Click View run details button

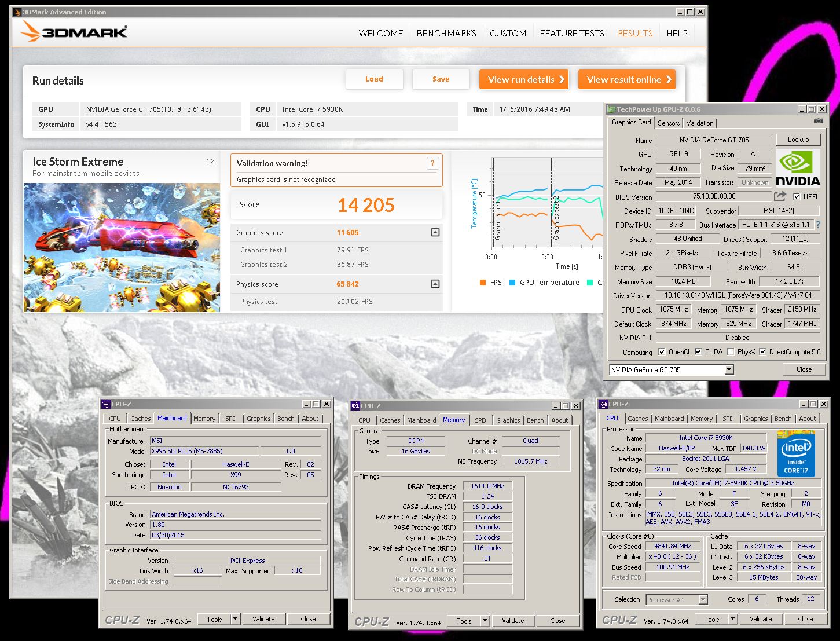click(x=524, y=79)
